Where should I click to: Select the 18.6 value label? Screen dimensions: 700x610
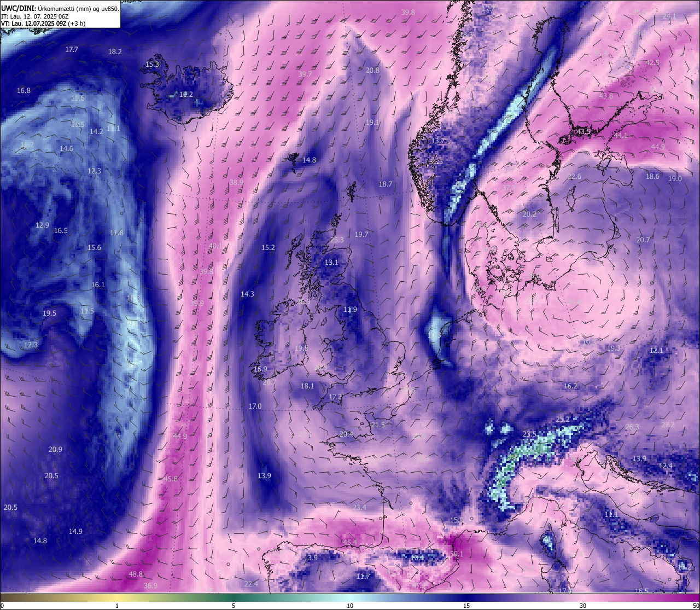pos(652,176)
